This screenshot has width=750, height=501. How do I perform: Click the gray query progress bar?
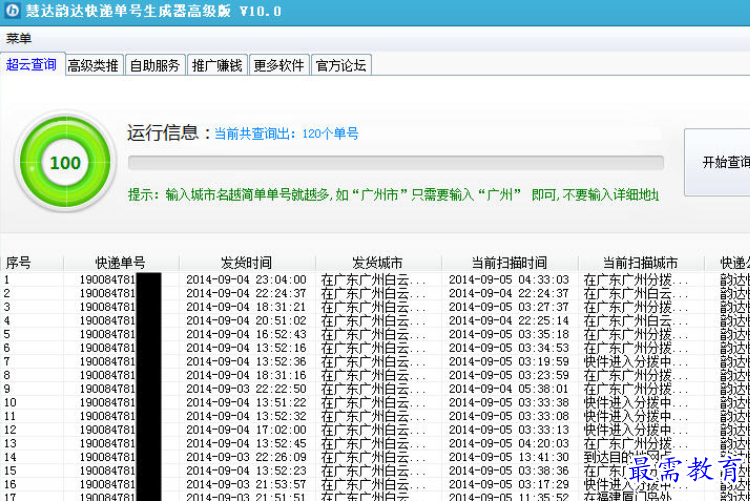pos(396,163)
